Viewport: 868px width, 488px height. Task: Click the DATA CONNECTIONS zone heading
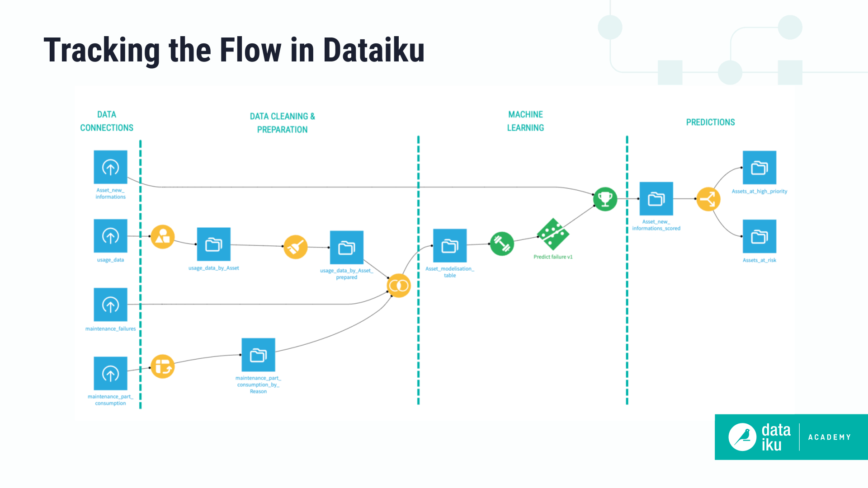107,121
